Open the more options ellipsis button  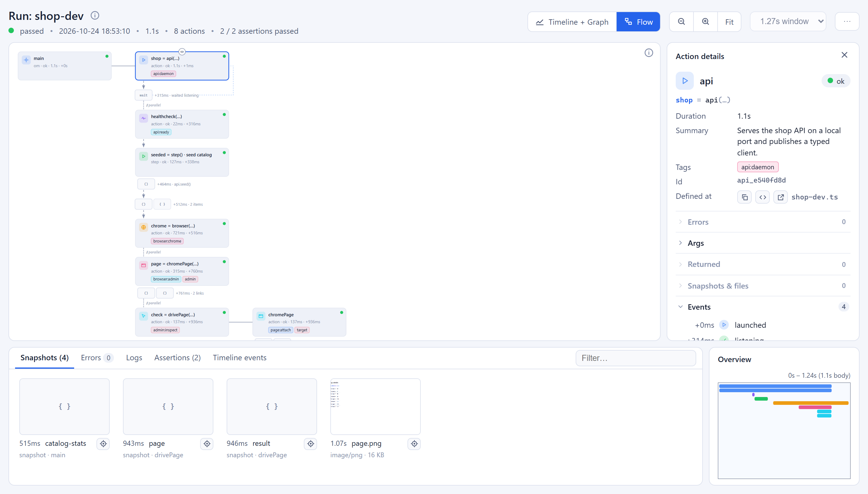click(x=847, y=22)
